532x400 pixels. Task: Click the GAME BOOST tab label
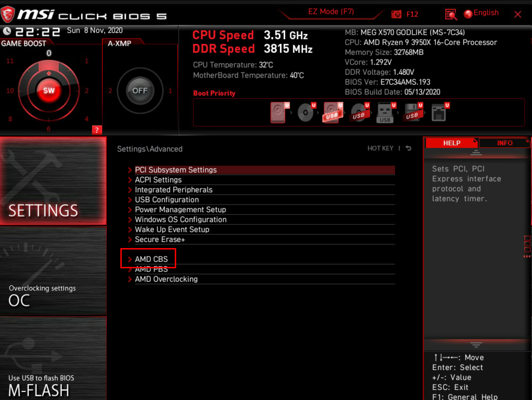click(x=24, y=44)
